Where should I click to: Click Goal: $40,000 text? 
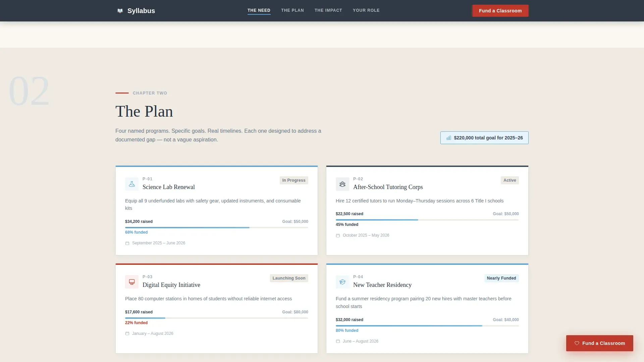(506, 320)
